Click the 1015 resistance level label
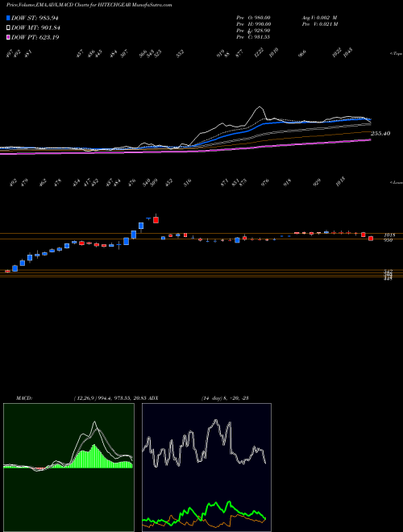This screenshot has width=403, height=532. [389, 235]
